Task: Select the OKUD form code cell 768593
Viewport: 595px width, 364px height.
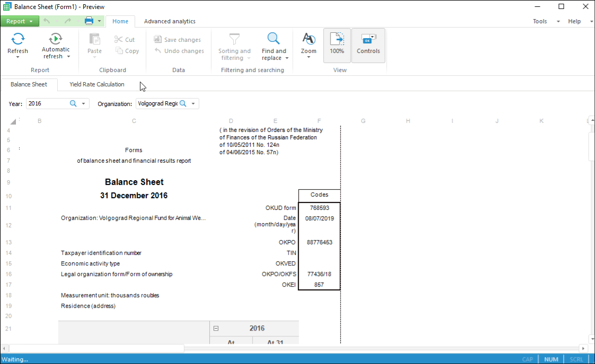Action: coord(319,208)
